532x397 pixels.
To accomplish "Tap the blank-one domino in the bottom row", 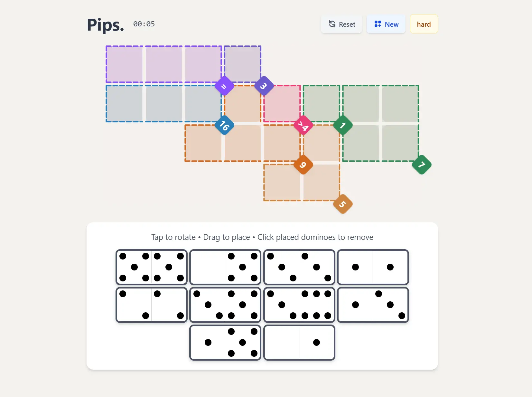I will (299, 343).
